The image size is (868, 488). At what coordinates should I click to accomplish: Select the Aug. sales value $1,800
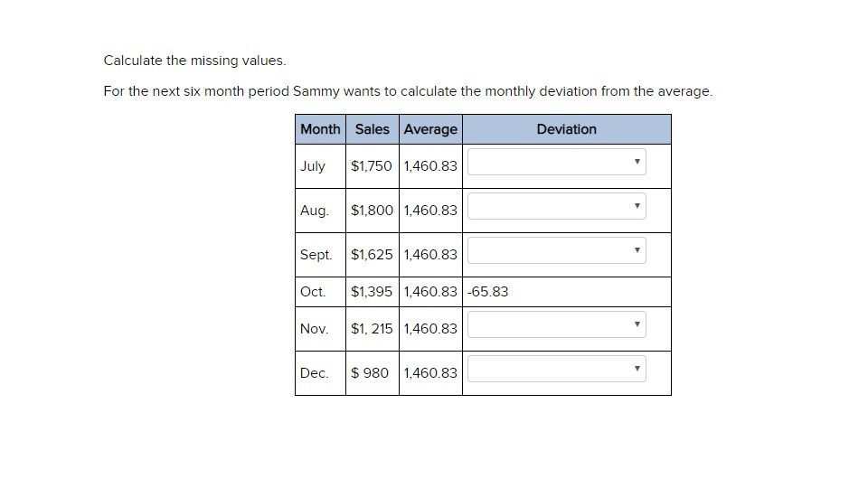pyautogui.click(x=372, y=211)
